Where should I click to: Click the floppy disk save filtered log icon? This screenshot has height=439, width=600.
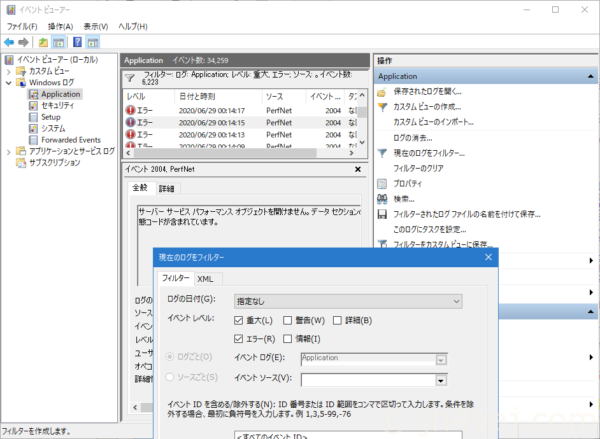[381, 213]
